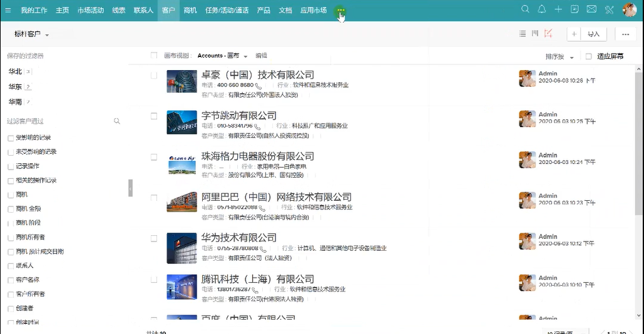Switch to list view icon
The width and height of the screenshot is (644, 334).
(x=523, y=34)
